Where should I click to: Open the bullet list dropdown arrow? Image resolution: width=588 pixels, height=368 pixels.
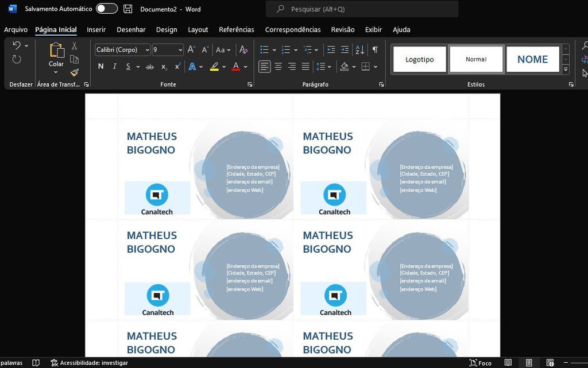pos(274,50)
